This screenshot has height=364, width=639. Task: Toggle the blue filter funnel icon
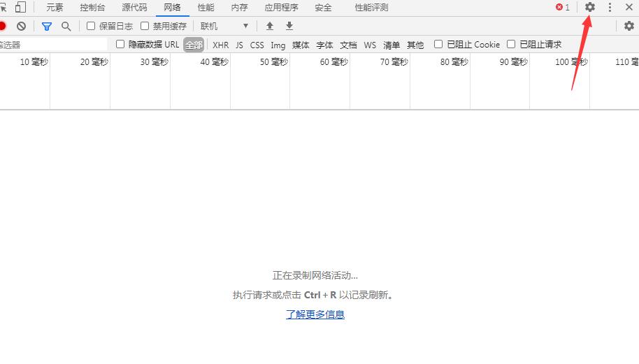(47, 27)
